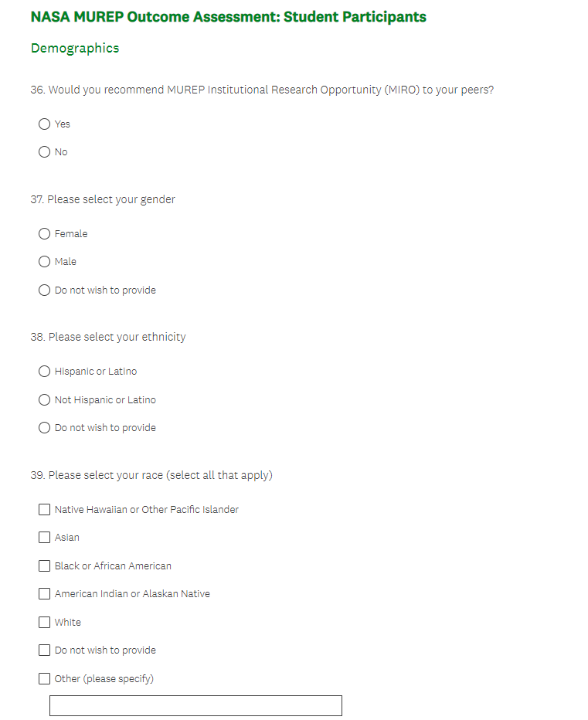Choose Female as your gender
Viewport: 588px width, 720px height.
(x=45, y=234)
